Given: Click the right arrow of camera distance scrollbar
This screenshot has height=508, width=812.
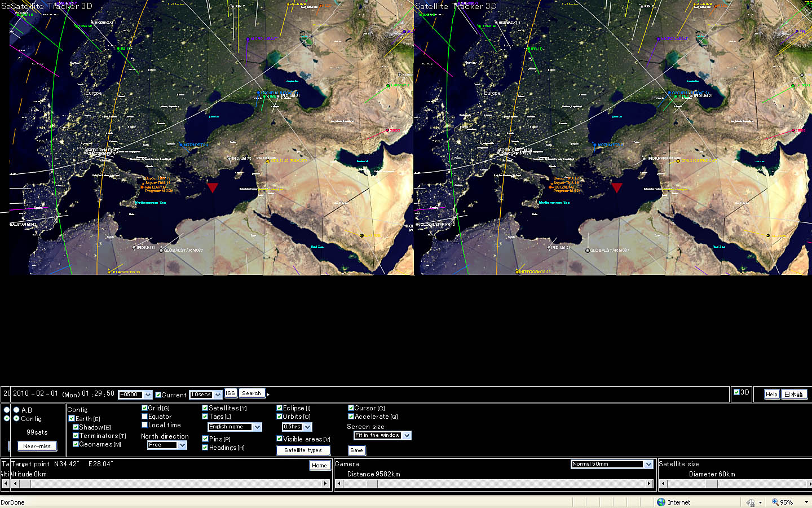Looking at the screenshot, I should click(649, 484).
